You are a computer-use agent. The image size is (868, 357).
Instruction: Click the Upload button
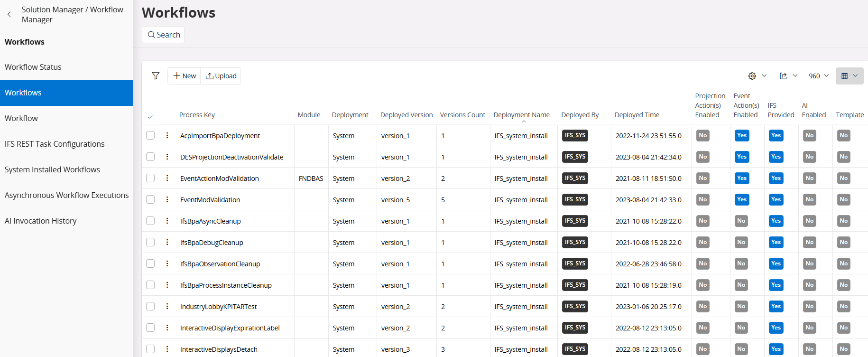click(x=221, y=76)
